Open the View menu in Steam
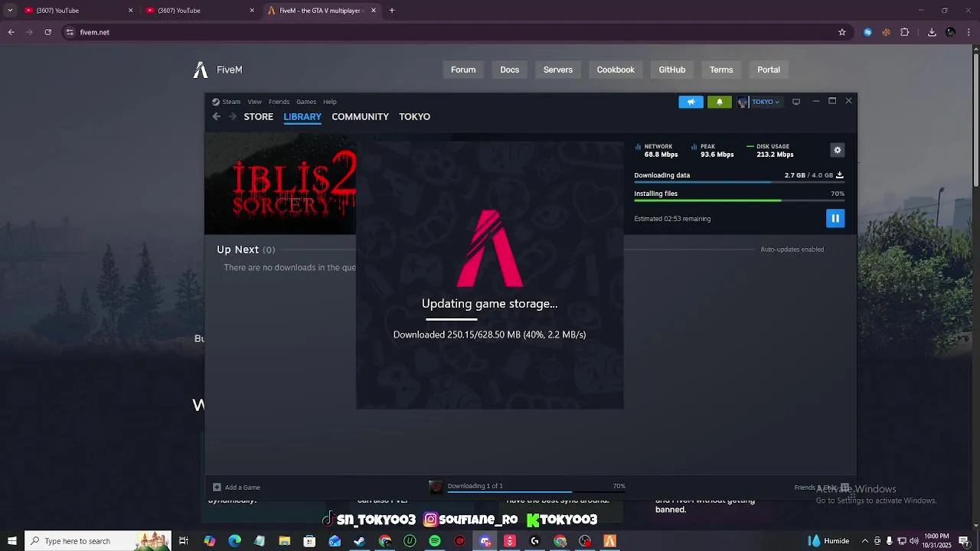The image size is (980, 551). 254,102
